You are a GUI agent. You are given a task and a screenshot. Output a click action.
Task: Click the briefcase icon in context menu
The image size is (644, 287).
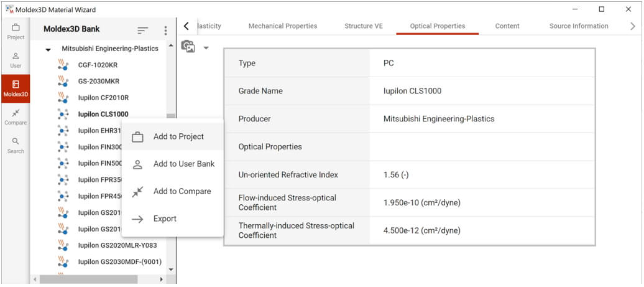click(x=137, y=137)
